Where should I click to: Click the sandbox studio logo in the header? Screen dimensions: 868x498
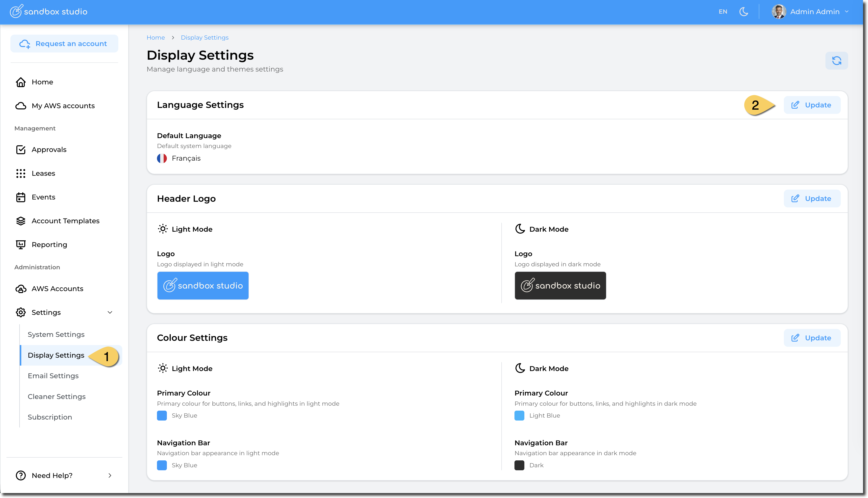pyautogui.click(x=49, y=12)
